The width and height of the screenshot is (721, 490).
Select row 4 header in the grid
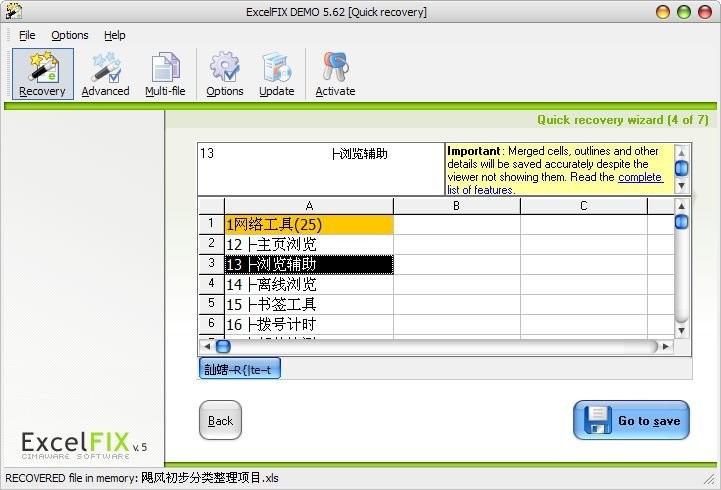(x=211, y=284)
